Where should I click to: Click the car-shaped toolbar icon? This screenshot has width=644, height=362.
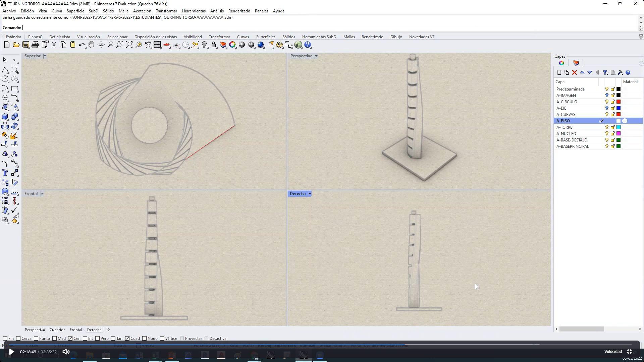pos(167,45)
